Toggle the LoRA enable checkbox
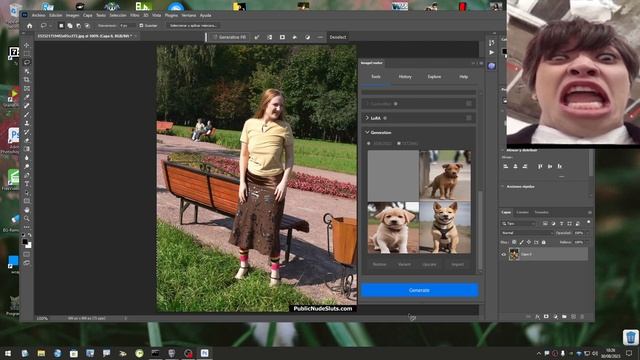Screen dimensions: 640x360 click(x=469, y=118)
